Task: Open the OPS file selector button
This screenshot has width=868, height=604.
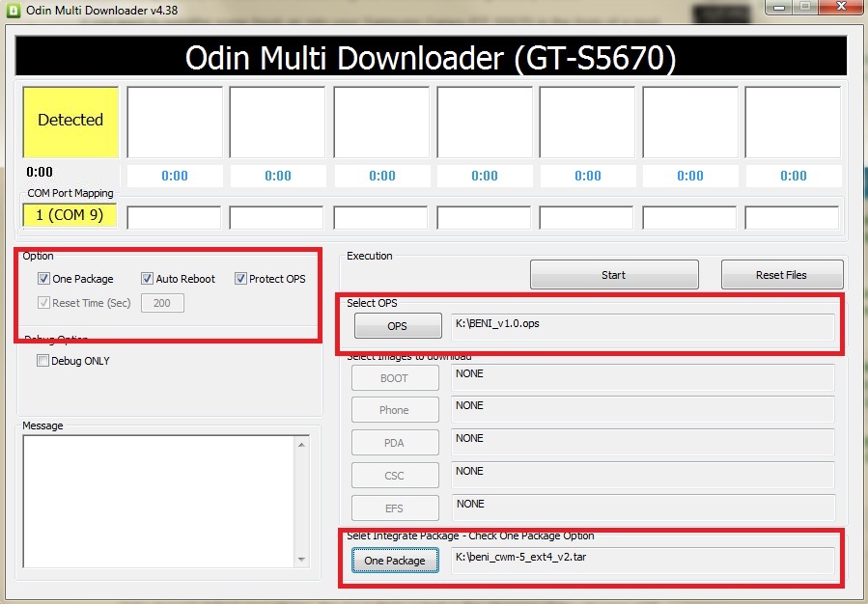Action: [x=397, y=326]
